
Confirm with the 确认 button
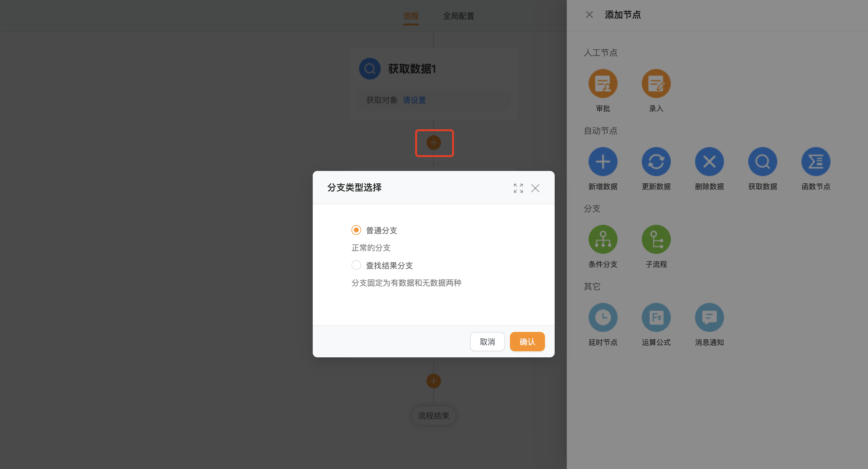pos(527,342)
